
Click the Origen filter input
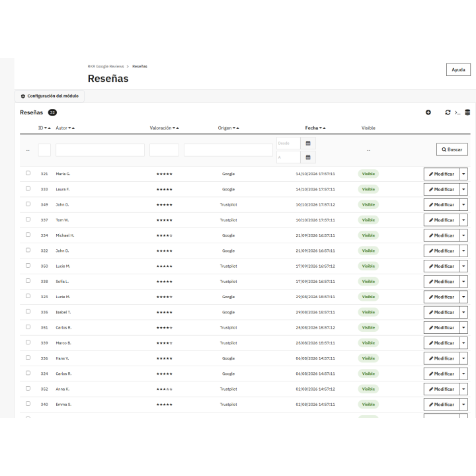click(x=228, y=150)
